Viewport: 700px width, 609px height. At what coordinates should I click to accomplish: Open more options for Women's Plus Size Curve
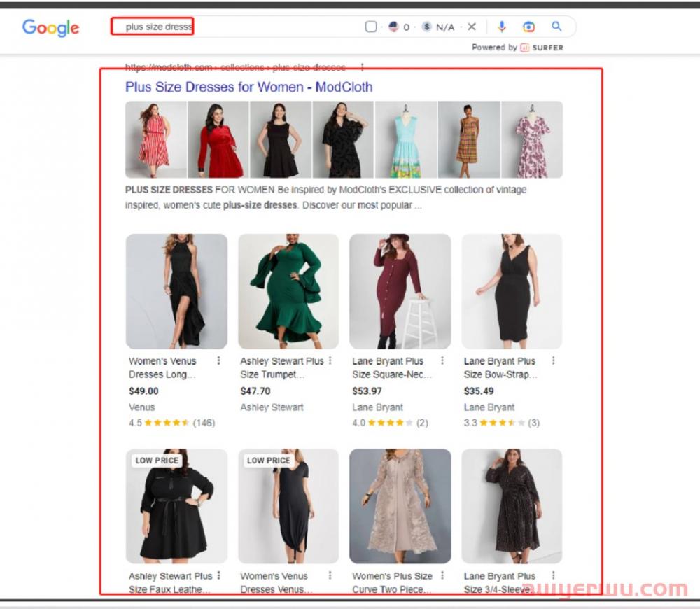pyautogui.click(x=442, y=575)
